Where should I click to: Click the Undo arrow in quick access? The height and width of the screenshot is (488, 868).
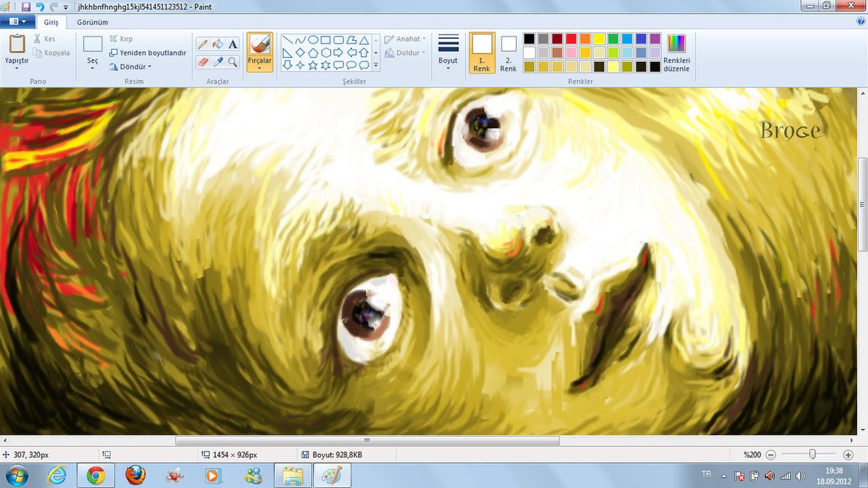click(40, 7)
